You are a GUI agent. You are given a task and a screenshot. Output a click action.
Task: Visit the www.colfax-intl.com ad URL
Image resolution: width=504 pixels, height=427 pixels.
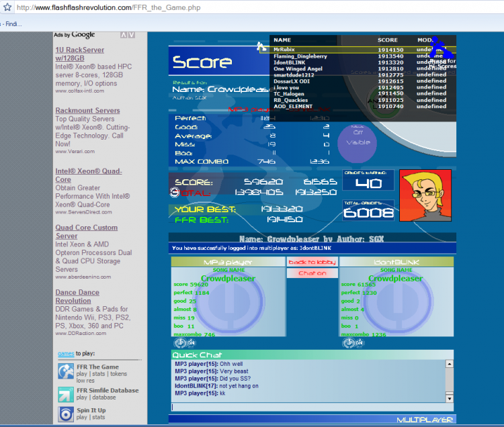79,91
